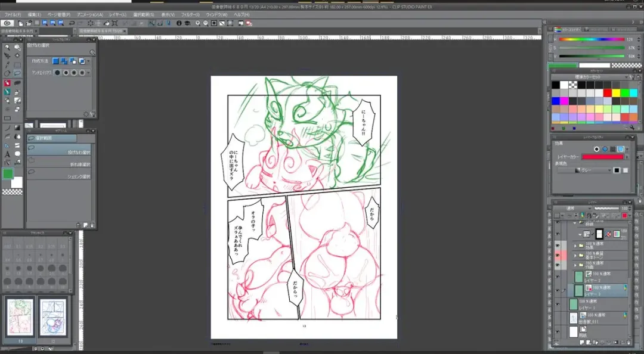Expand the 基本トーン layer folder
Viewport: 644px width, 354px height.
point(575,255)
